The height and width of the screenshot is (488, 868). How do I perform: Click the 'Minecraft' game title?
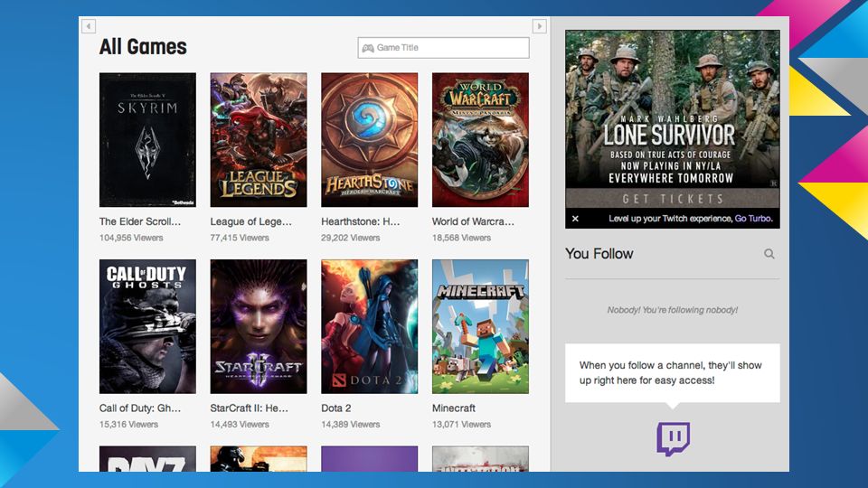pos(454,408)
